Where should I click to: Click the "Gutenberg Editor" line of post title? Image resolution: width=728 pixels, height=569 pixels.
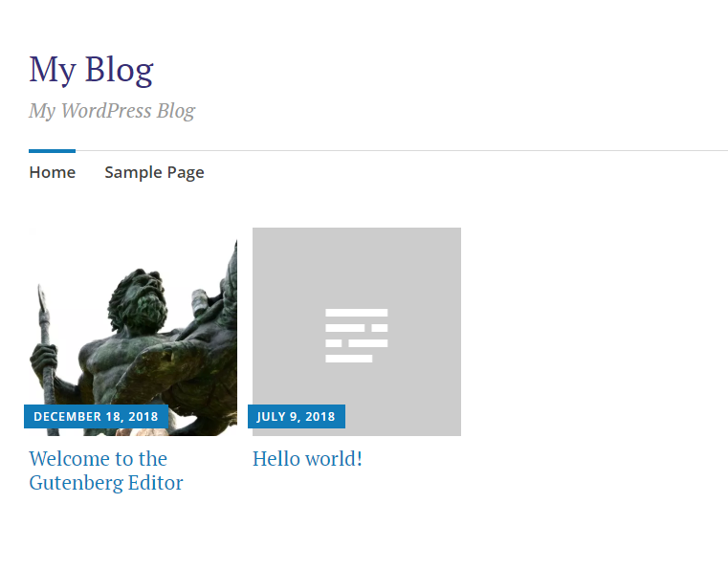coord(106,483)
